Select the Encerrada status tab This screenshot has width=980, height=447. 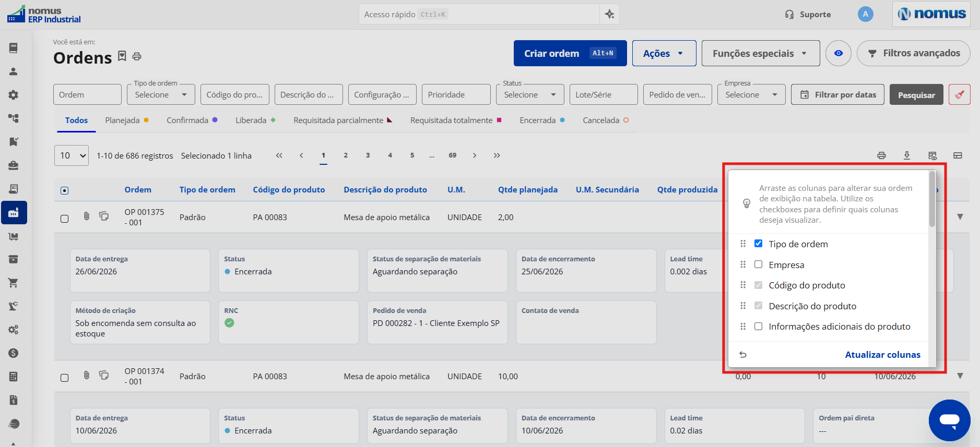click(542, 120)
